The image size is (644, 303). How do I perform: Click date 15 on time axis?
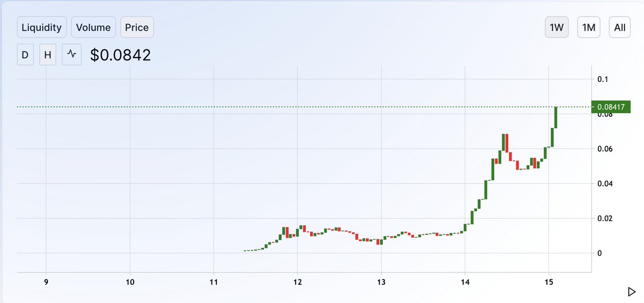tap(548, 282)
